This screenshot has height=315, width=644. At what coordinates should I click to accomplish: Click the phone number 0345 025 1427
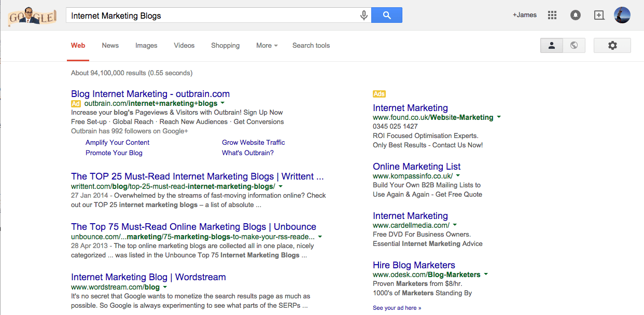click(395, 127)
